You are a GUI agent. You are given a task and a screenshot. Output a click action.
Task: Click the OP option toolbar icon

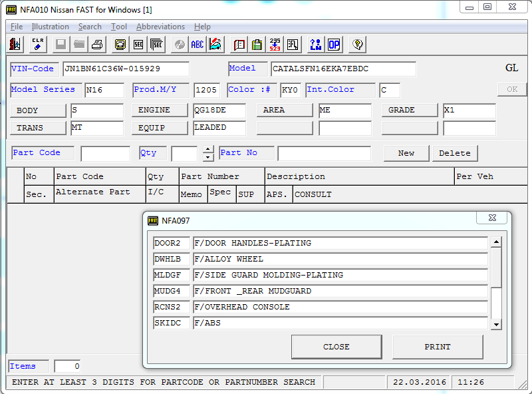click(x=334, y=45)
